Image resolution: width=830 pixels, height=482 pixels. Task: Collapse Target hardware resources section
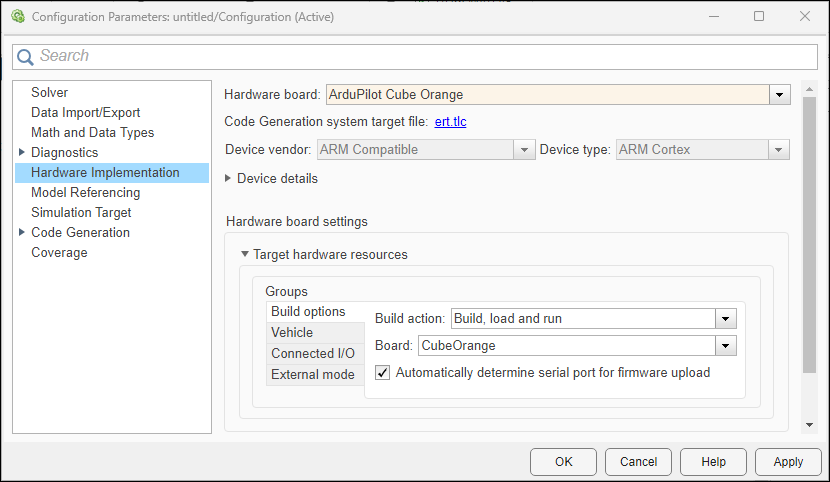click(x=244, y=255)
